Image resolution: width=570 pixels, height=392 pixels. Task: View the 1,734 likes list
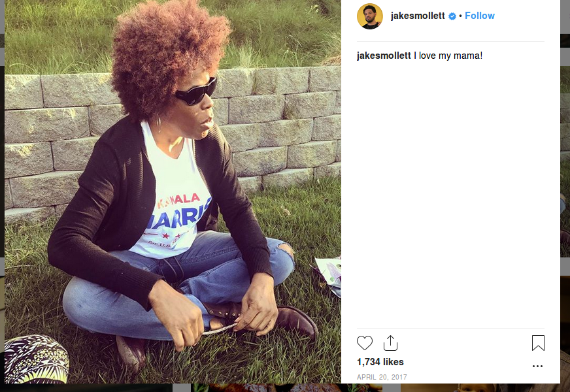click(x=380, y=362)
